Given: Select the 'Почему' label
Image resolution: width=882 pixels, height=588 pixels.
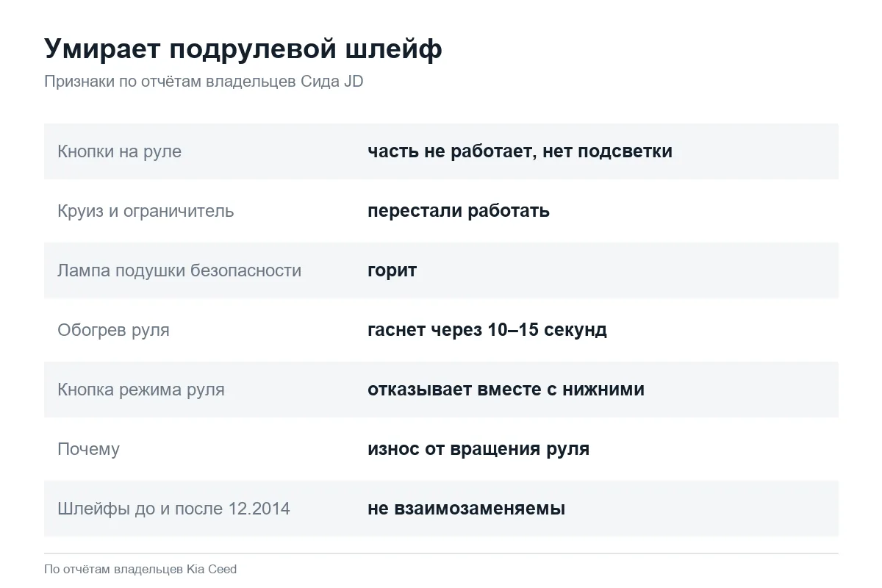Looking at the screenshot, I should (88, 449).
